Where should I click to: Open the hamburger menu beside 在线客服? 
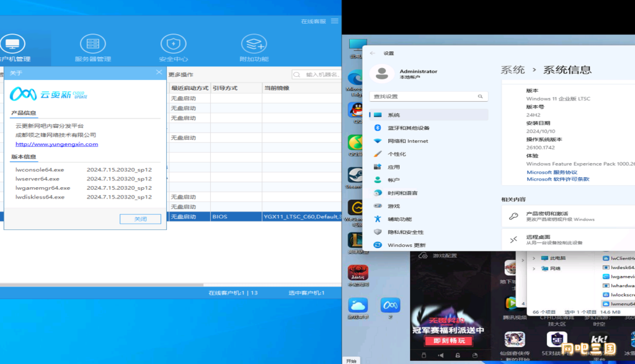(x=334, y=21)
